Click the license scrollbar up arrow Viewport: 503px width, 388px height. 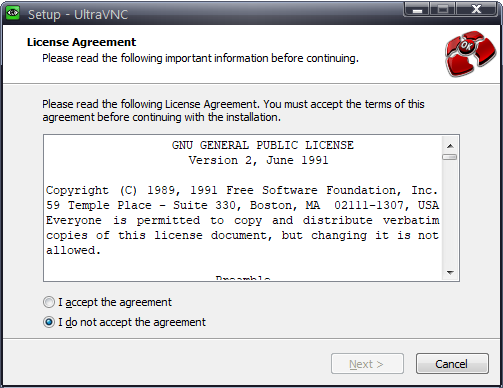pos(450,146)
